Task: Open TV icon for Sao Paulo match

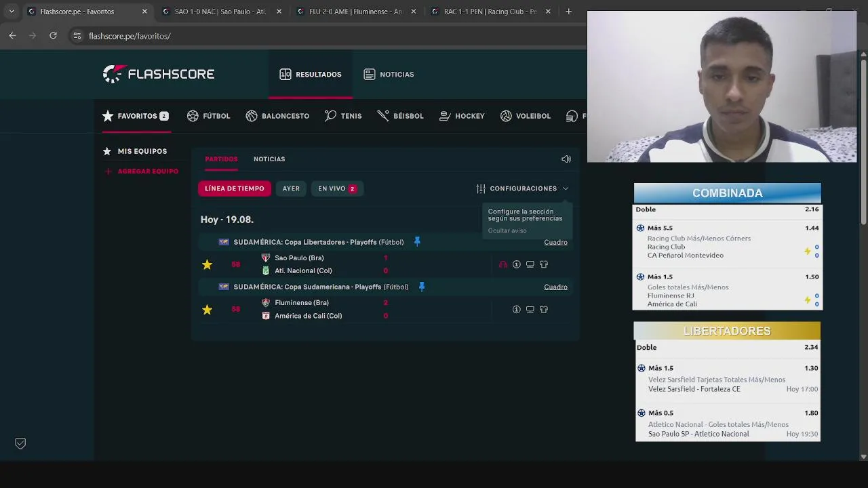Action: coord(530,264)
